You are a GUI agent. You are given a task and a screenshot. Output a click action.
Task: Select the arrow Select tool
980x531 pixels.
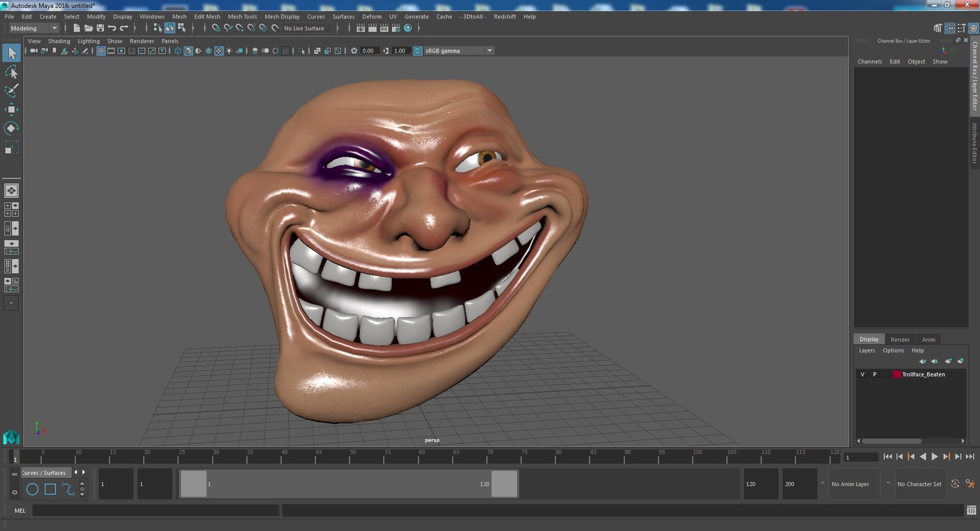point(11,53)
